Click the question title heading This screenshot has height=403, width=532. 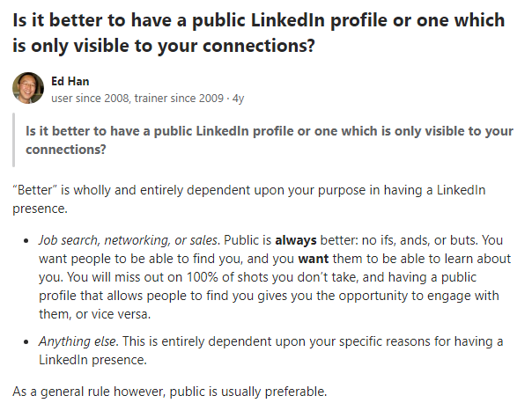[x=259, y=33]
